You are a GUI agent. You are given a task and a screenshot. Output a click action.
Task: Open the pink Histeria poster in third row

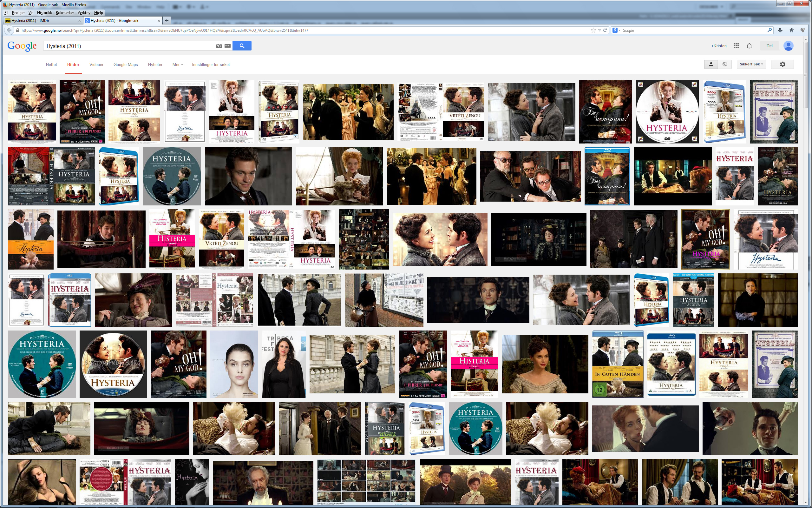[x=172, y=239]
